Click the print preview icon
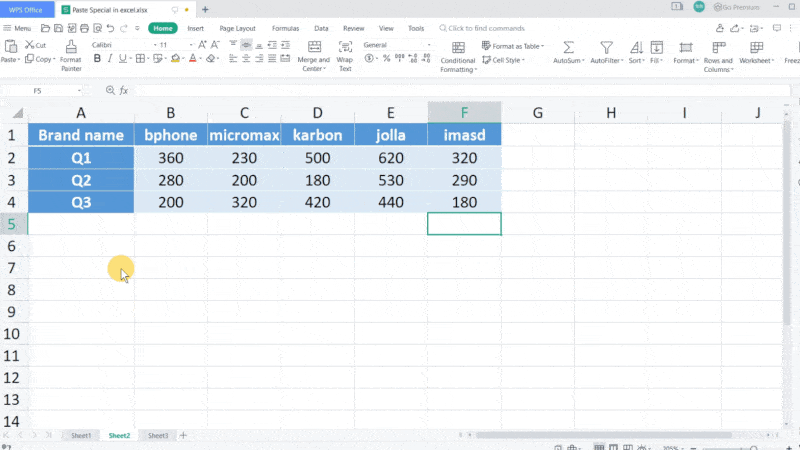 [x=97, y=28]
